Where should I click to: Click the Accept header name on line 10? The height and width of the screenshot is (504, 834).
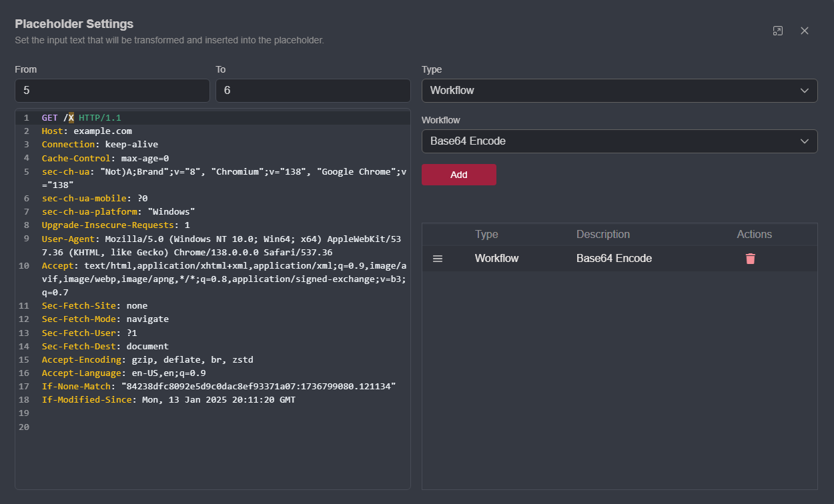57,265
